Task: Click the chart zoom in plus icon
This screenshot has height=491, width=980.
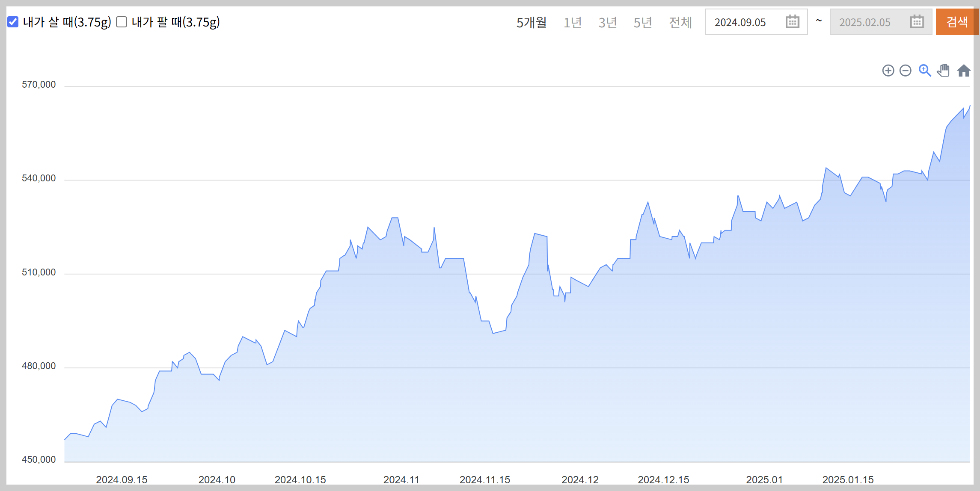Action: 888,71
